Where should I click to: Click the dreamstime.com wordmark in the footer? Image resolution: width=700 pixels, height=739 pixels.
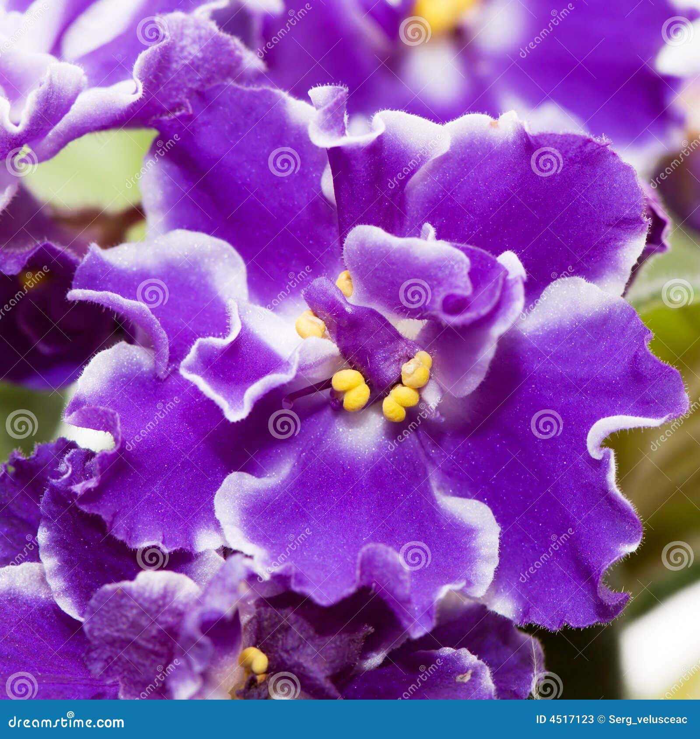click(x=66, y=722)
